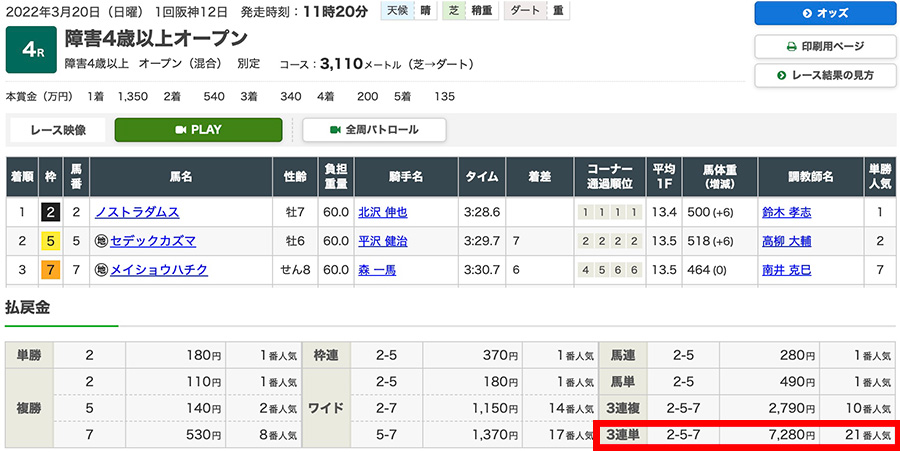Open jockey 森 一馬 profile
This screenshot has height=452, width=900.
click(376, 270)
